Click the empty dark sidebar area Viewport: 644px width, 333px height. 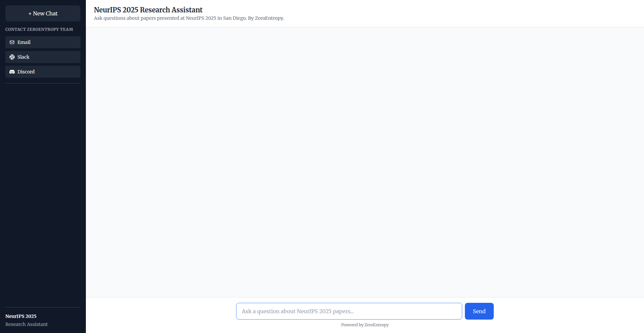(x=43, y=195)
